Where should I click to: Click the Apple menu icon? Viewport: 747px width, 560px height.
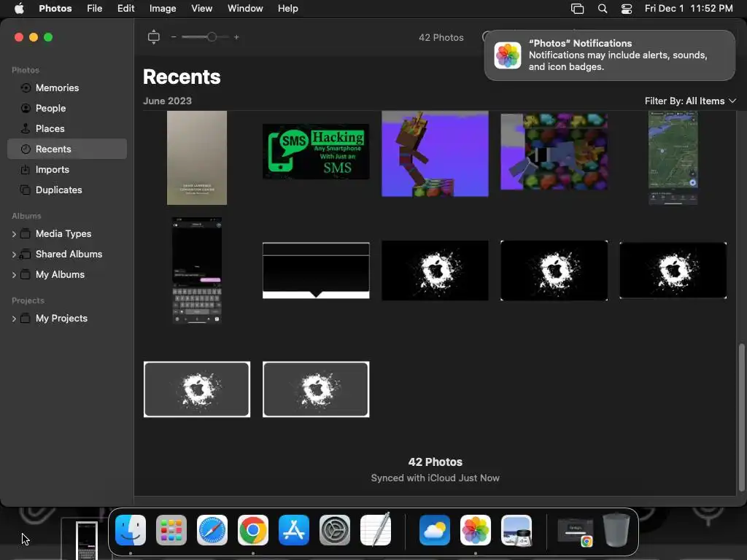[x=18, y=9]
